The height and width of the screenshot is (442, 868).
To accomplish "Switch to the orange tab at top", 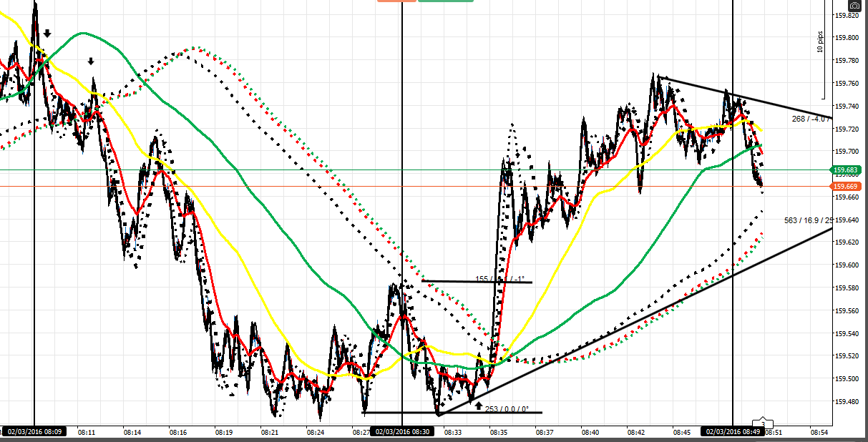I will click(x=395, y=2).
